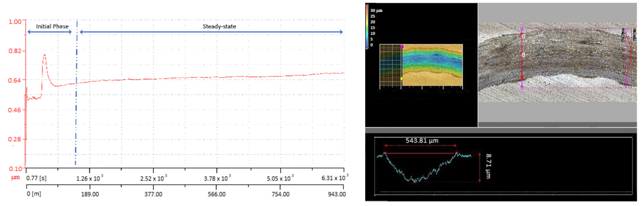Click the magenta marker on height map

[402, 47]
